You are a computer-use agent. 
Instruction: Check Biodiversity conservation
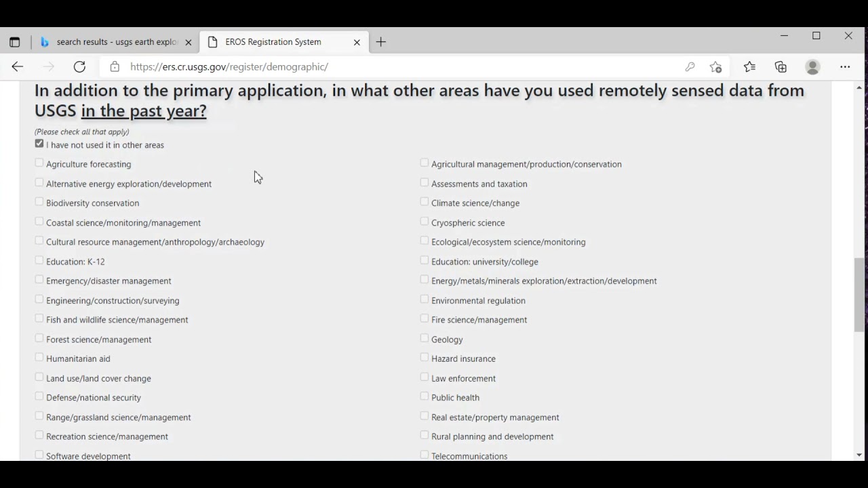coord(39,201)
